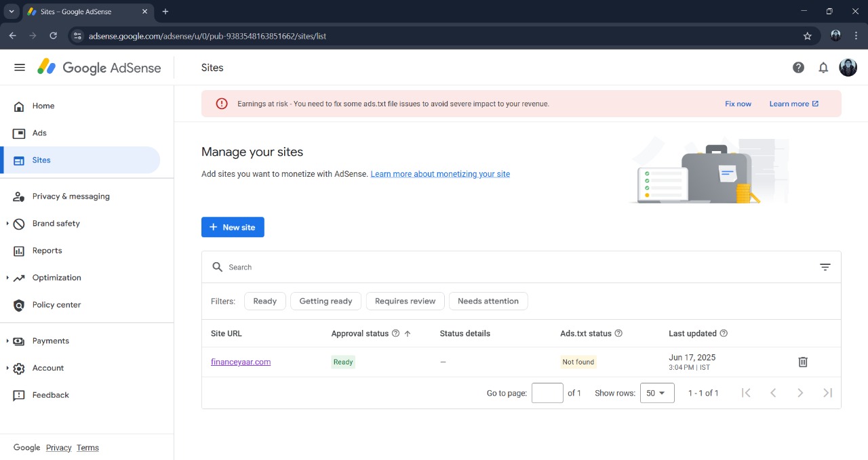Click the Policy center shield icon
Viewport: 868px width, 460px height.
coord(19,306)
